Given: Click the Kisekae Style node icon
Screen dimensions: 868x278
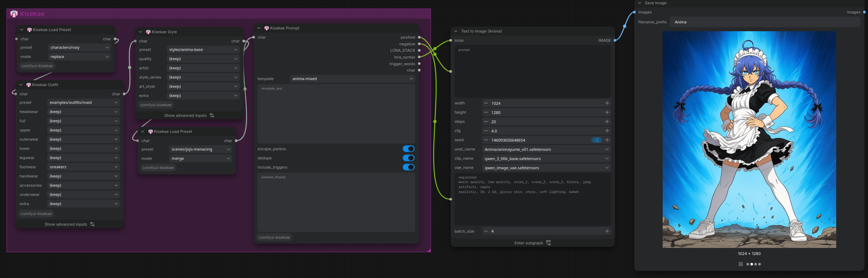Looking at the screenshot, I should pos(148,32).
